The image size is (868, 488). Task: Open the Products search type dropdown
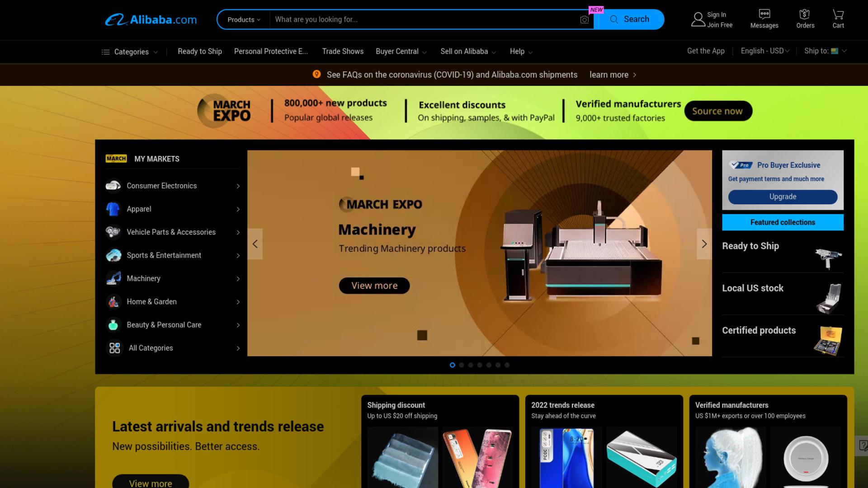pyautogui.click(x=244, y=19)
